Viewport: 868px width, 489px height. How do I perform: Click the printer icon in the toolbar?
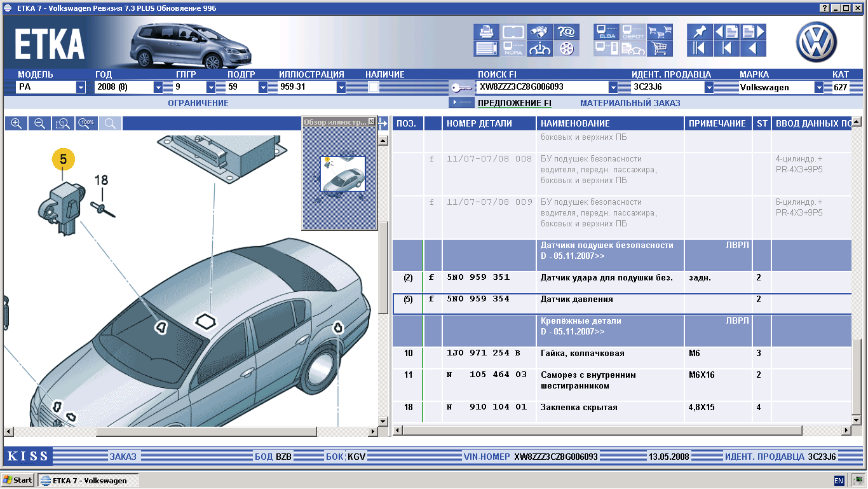(x=487, y=31)
